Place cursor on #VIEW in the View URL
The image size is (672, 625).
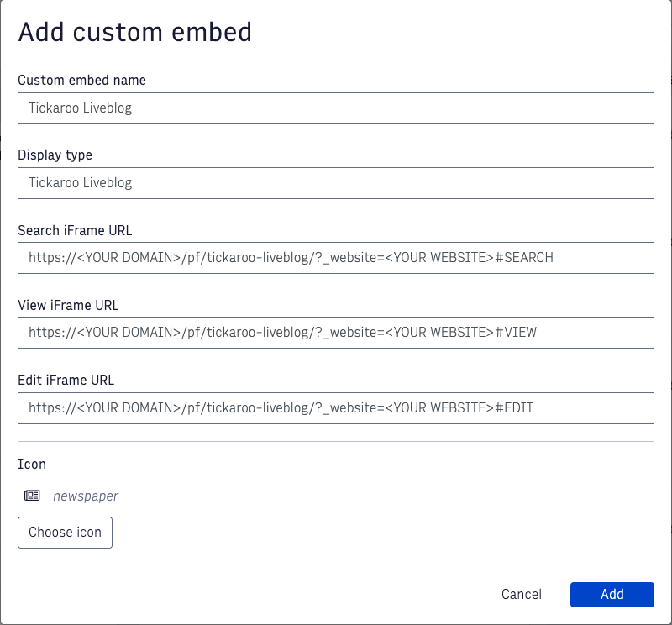[516, 333]
